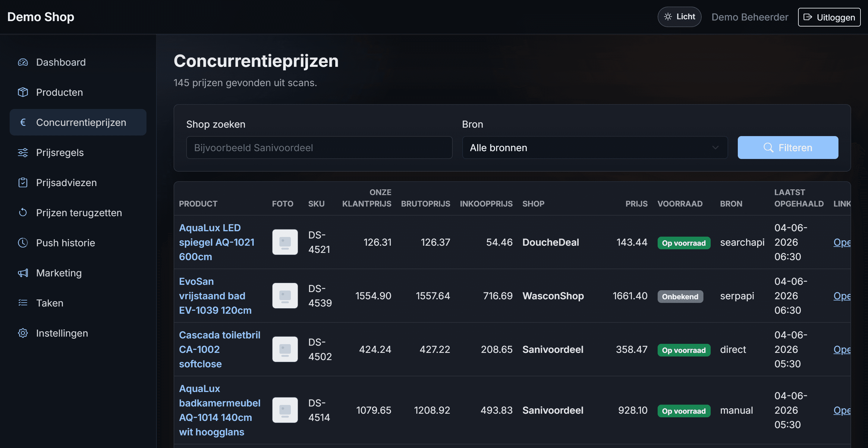Screen dimensions: 868x448
Task: Open Cascada toiletbril CA-1002 softclose link
Action: 219,349
